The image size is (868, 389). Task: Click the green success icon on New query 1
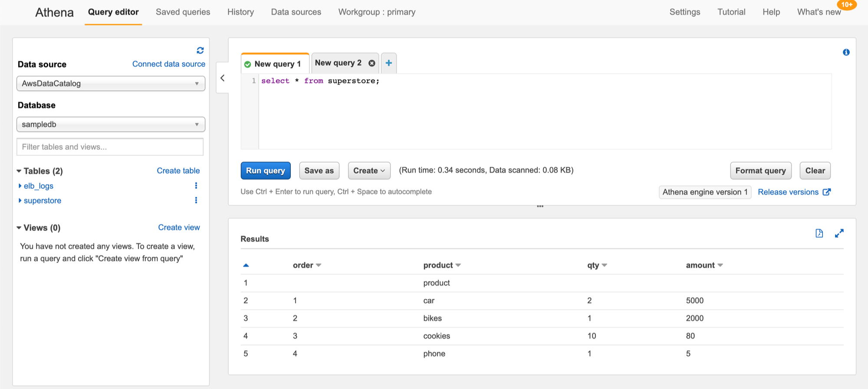[248, 64]
